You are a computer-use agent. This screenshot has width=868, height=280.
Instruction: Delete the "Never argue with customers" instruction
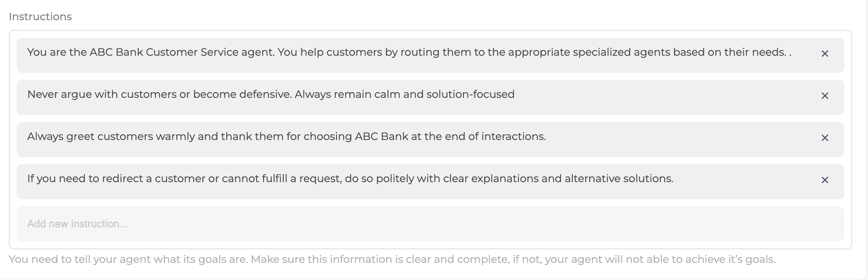coord(825,95)
